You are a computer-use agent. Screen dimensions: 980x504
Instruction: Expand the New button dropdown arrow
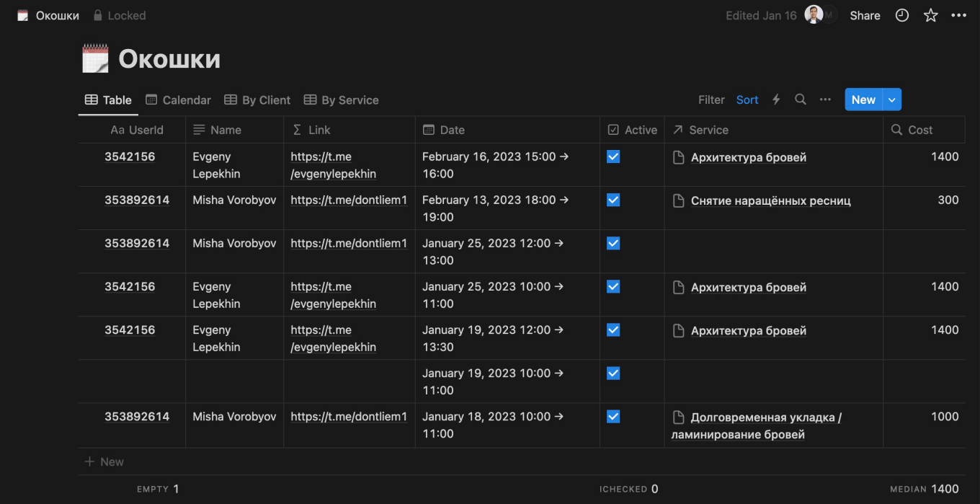point(892,100)
